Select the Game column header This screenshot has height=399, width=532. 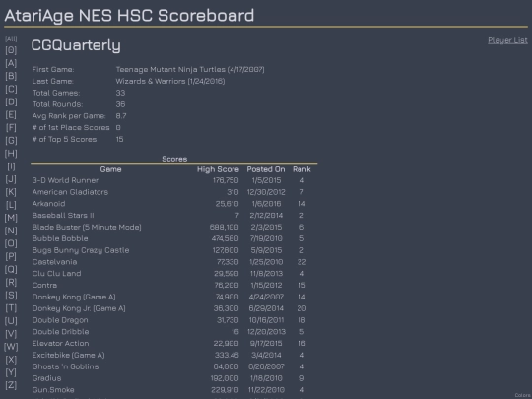(x=110, y=169)
